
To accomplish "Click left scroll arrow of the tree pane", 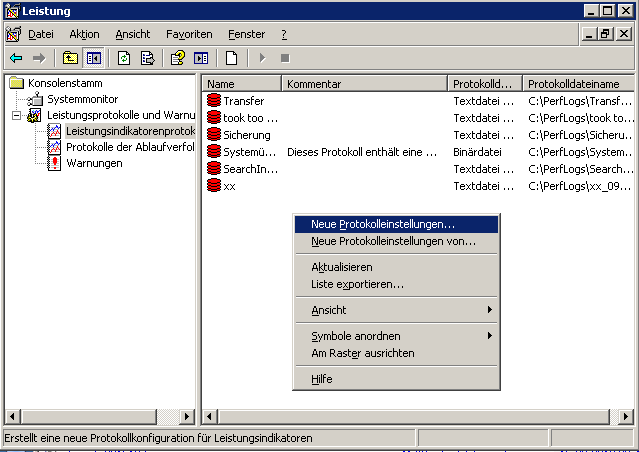I will [x=12, y=417].
